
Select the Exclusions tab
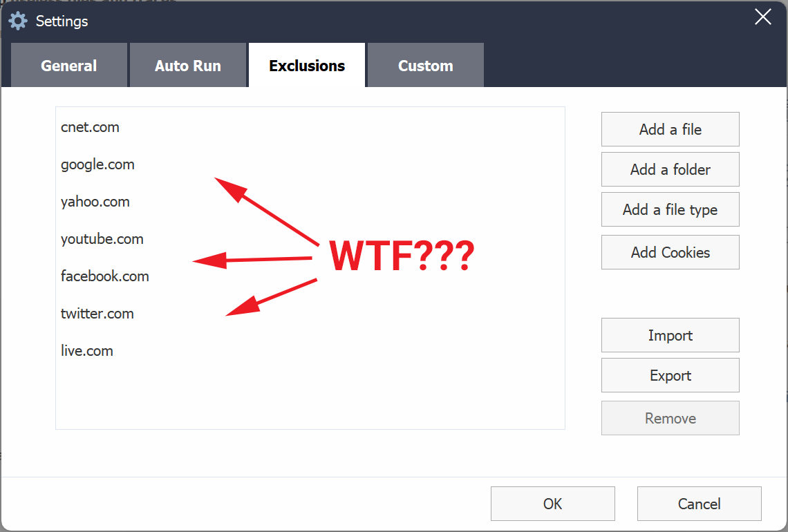click(x=307, y=66)
